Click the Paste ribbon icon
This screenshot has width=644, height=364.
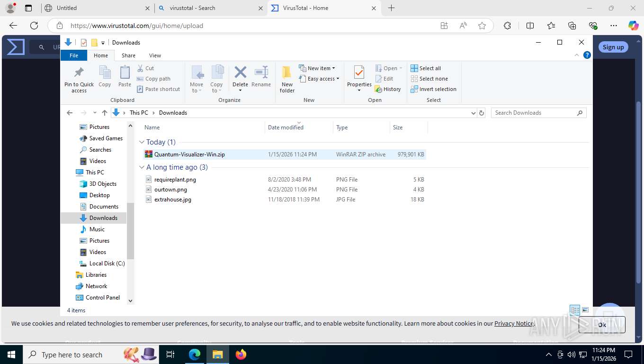(x=125, y=77)
